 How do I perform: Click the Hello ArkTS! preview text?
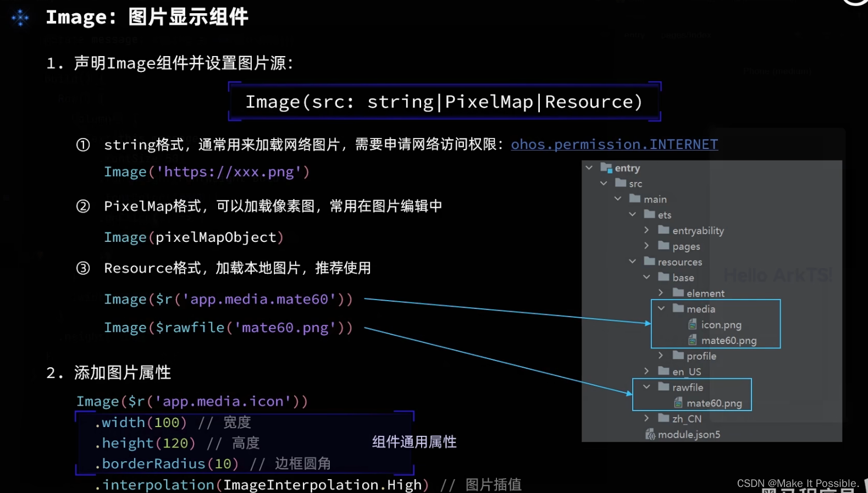778,275
